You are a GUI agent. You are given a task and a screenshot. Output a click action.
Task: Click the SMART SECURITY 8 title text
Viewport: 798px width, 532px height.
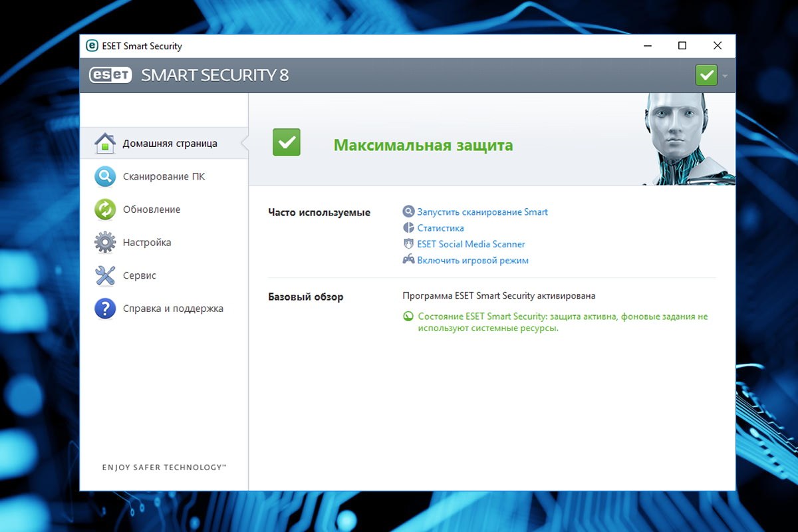(x=215, y=75)
